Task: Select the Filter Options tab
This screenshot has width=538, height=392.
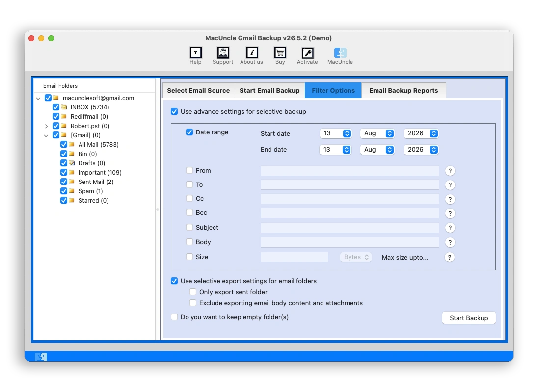Action: click(x=333, y=91)
